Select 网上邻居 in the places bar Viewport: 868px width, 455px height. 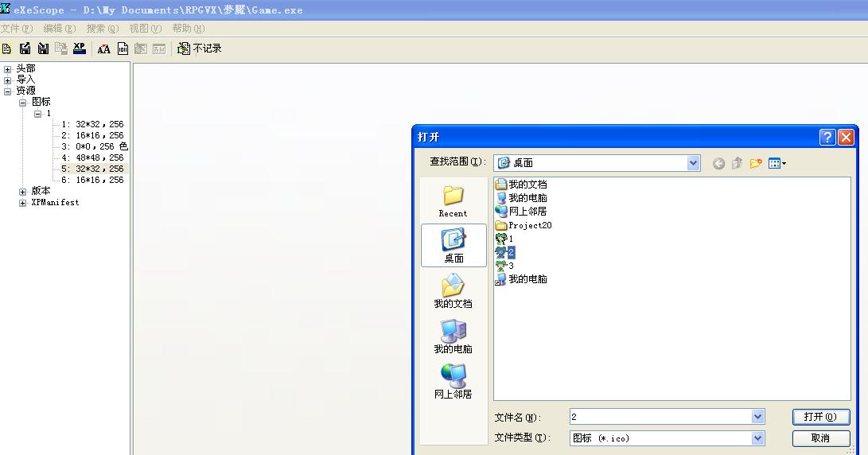(x=453, y=382)
